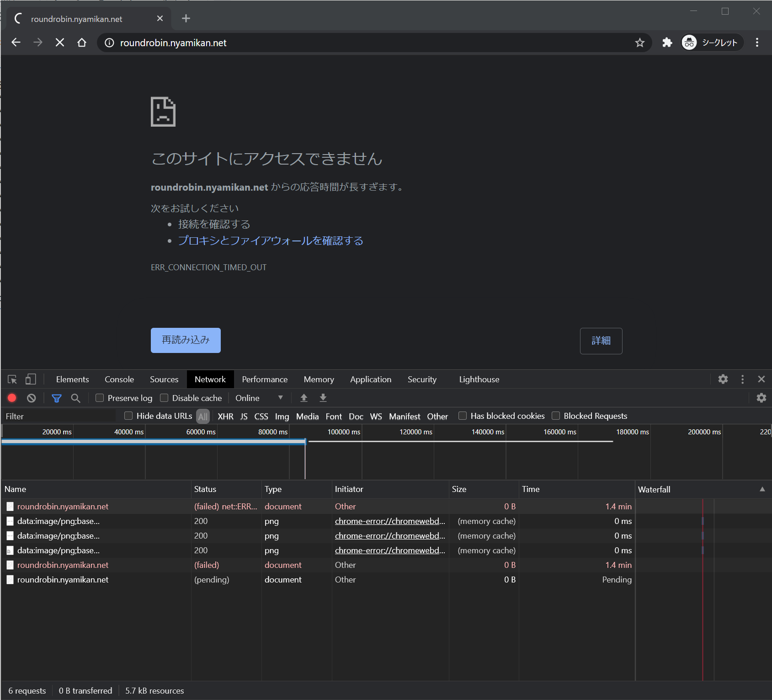The width and height of the screenshot is (772, 700).
Task: Check Has blocked cookies
Action: [463, 416]
